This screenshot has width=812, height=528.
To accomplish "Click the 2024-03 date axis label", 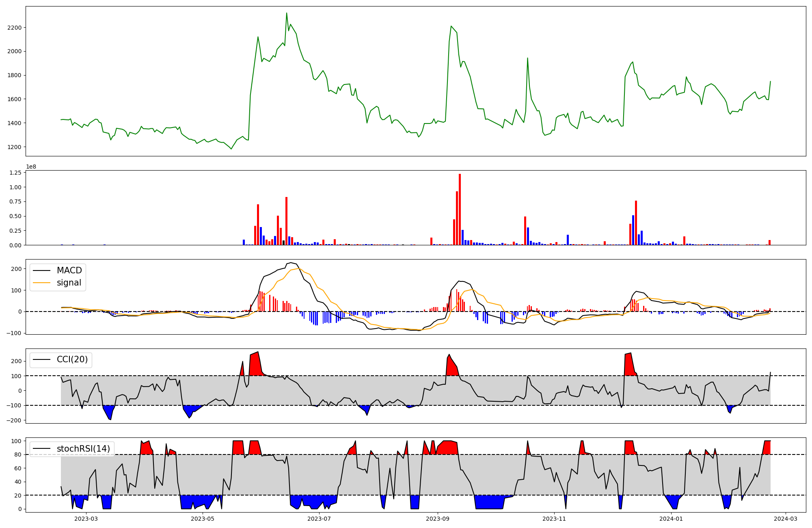I will pyautogui.click(x=786, y=519).
